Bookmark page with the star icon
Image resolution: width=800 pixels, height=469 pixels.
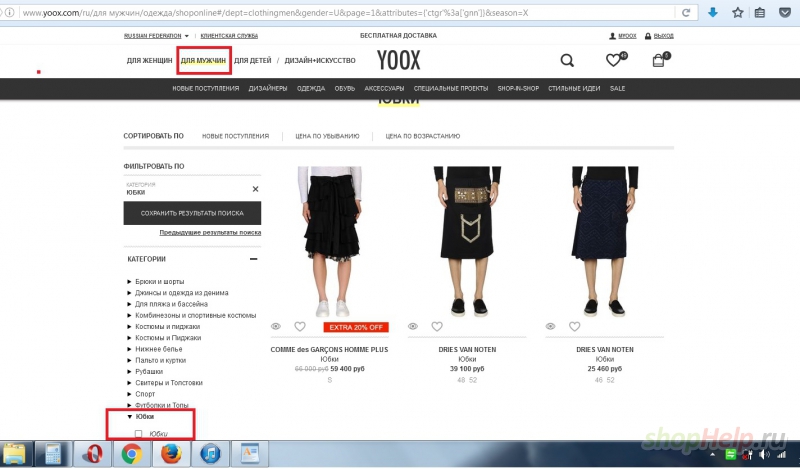[738, 13]
